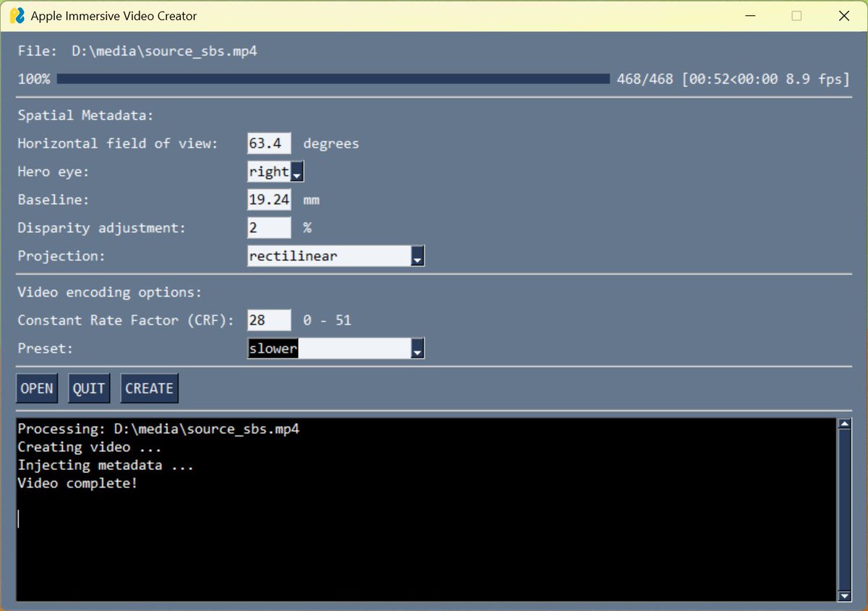Click the OPEN button
This screenshot has height=611, width=868.
click(x=37, y=388)
